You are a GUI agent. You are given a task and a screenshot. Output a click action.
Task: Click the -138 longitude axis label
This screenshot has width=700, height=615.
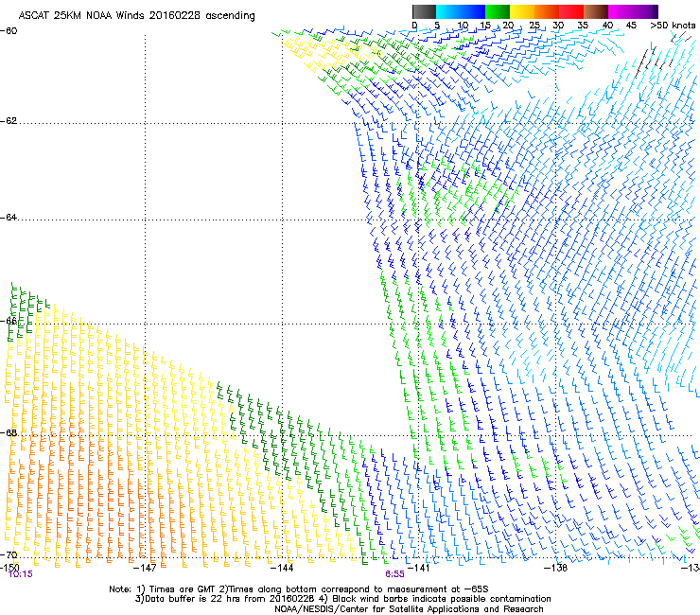tap(556, 568)
